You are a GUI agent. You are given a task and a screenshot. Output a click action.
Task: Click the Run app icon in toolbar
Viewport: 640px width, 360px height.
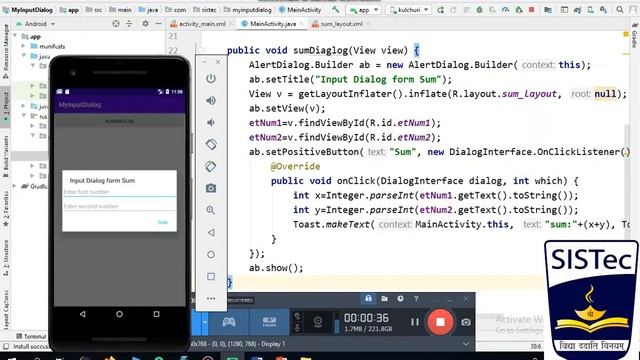[440, 9]
